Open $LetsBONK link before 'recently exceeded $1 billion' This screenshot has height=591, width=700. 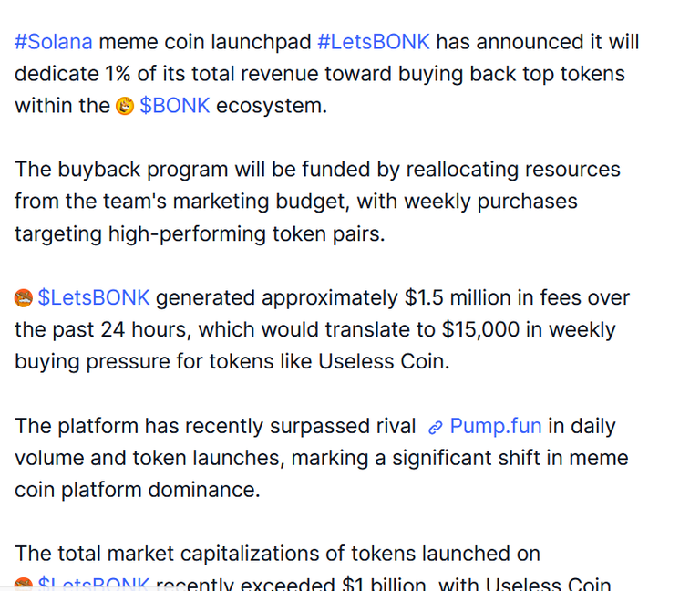[x=94, y=584]
